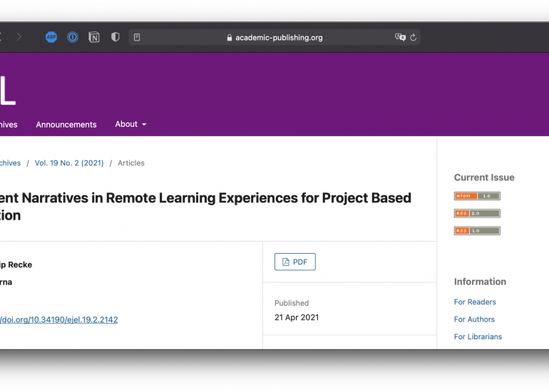Viewport: 549px width, 392px height.
Task: Open the privacy shield report icon
Action: point(116,37)
